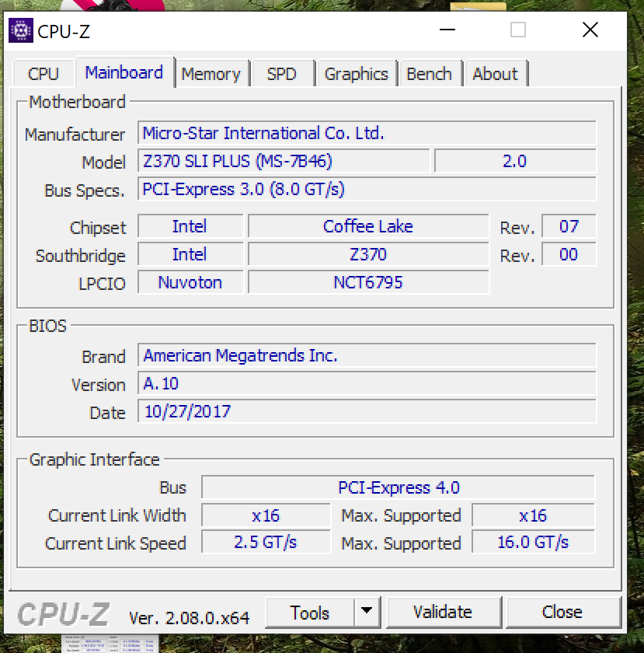Click Current Link Speed 2.5 GT/s
This screenshot has height=653, width=644.
click(266, 543)
